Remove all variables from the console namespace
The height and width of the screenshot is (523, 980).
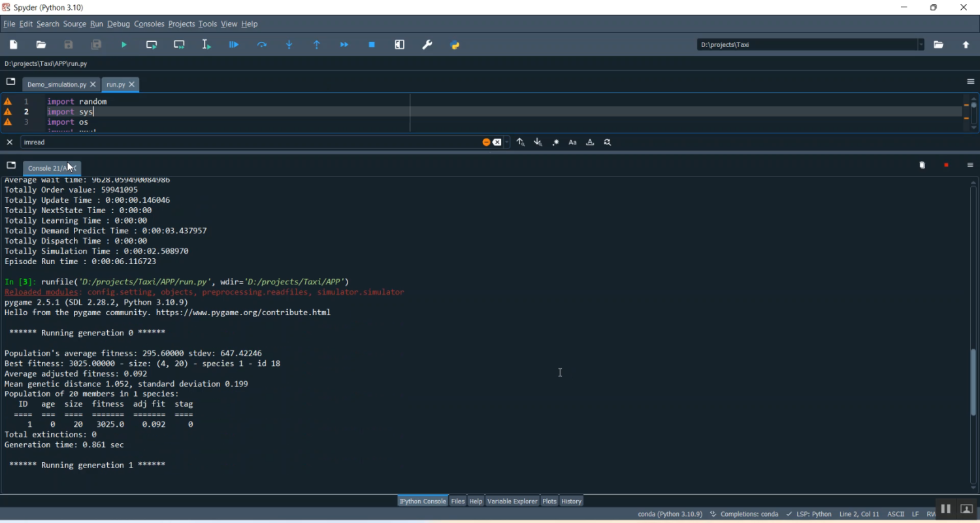pos(923,165)
